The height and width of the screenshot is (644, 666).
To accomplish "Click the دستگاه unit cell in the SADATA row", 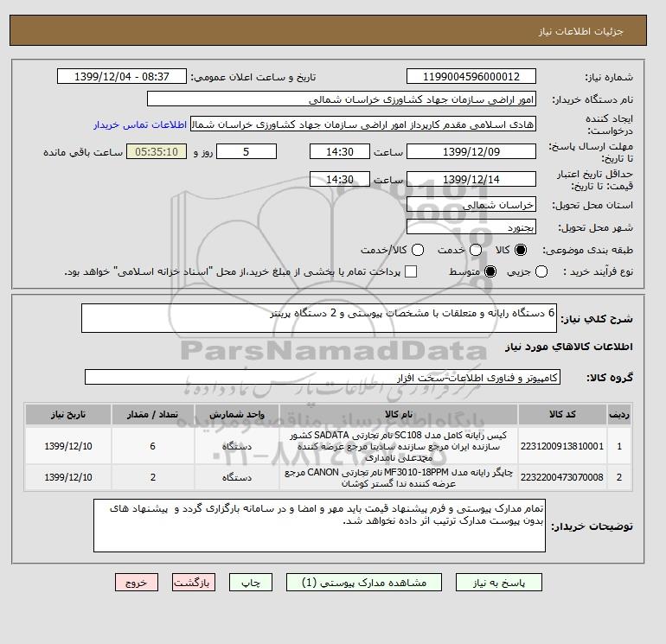I will [x=237, y=446].
